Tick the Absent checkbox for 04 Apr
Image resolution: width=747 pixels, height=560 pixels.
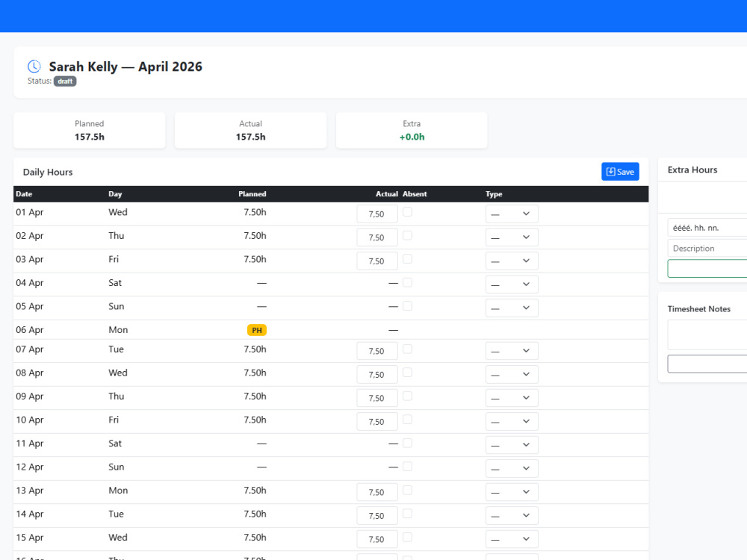pos(407,282)
